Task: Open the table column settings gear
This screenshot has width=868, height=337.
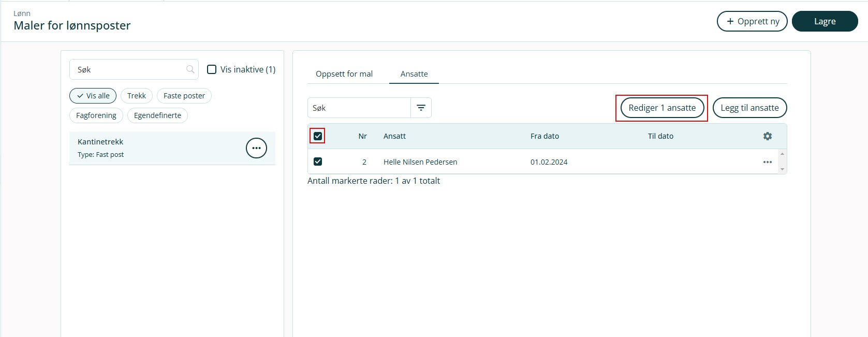Action: click(767, 136)
